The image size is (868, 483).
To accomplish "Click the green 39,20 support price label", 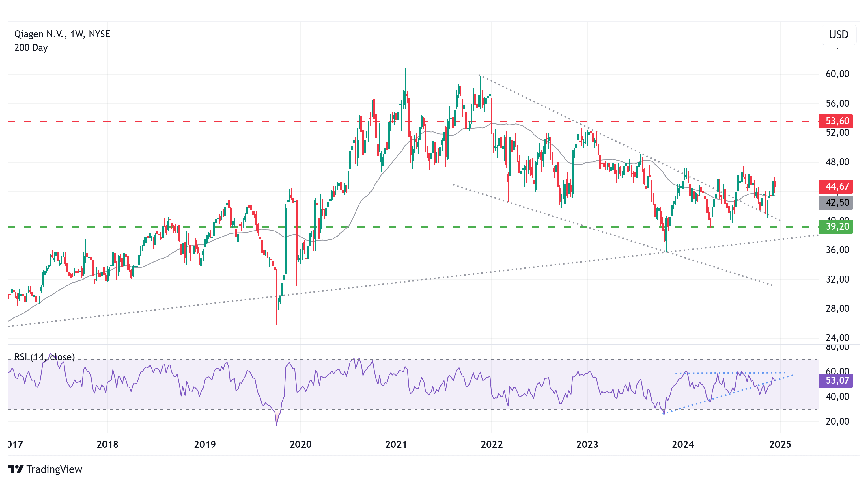I will 836,226.
